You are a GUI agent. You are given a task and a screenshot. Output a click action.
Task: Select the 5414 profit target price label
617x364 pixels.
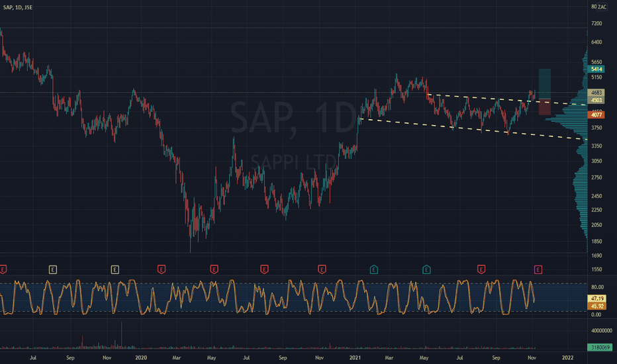click(x=596, y=69)
